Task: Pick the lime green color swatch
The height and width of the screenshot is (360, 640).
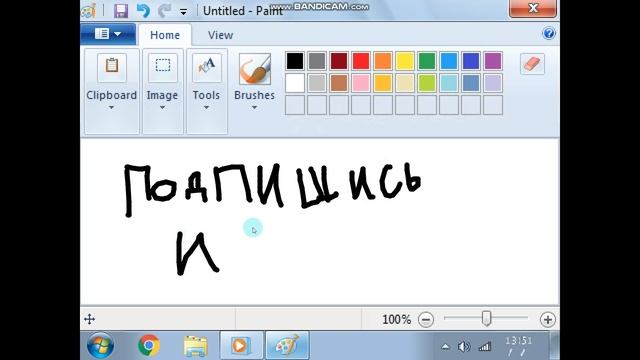Action: pyautogui.click(x=427, y=83)
